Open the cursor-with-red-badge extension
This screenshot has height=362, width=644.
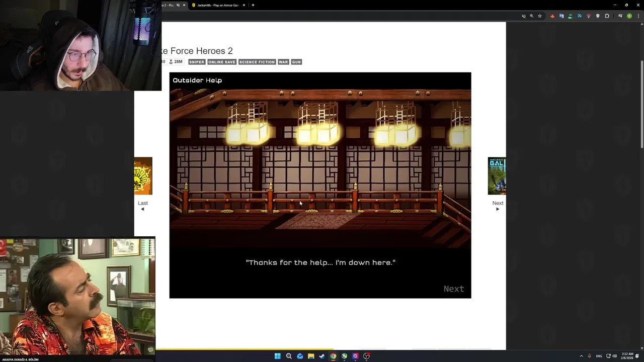[x=589, y=16]
